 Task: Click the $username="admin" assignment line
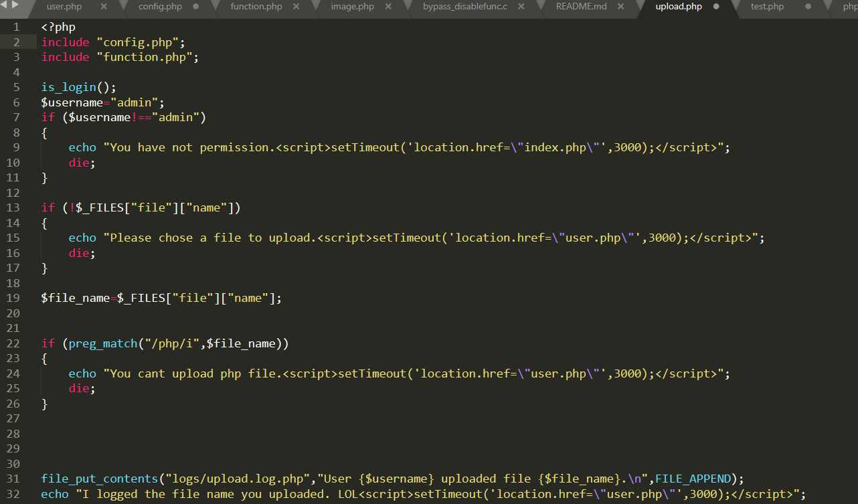pyautogui.click(x=103, y=102)
